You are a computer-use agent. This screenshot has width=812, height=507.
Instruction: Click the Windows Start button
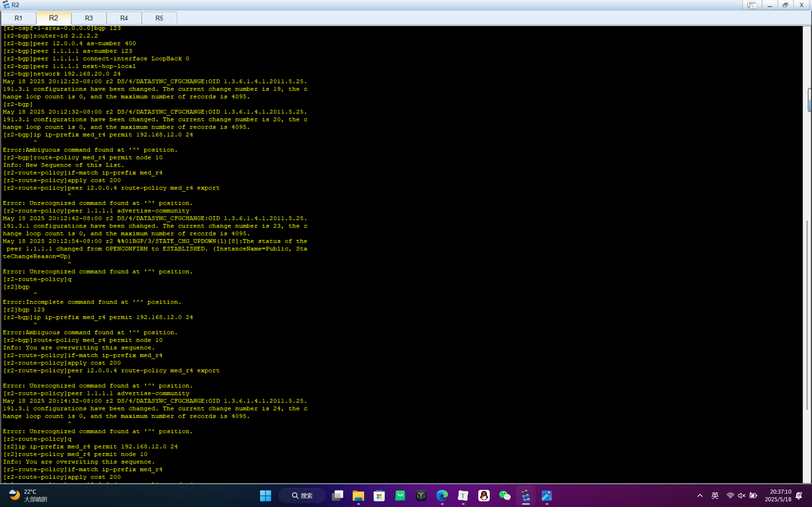pos(265,496)
